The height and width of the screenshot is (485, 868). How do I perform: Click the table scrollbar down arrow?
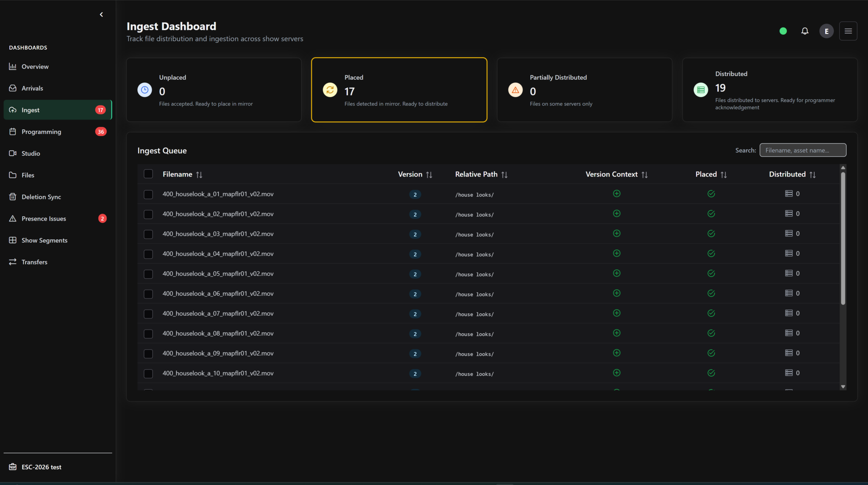(x=843, y=387)
